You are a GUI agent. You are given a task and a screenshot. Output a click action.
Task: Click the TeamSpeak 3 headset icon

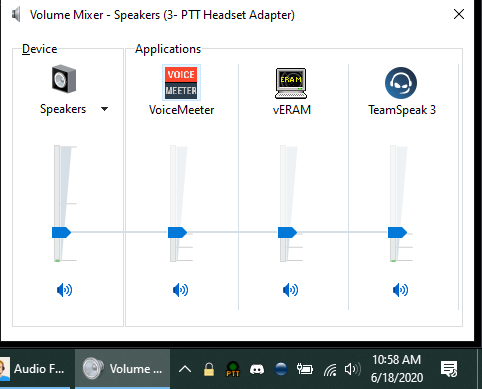pos(401,83)
